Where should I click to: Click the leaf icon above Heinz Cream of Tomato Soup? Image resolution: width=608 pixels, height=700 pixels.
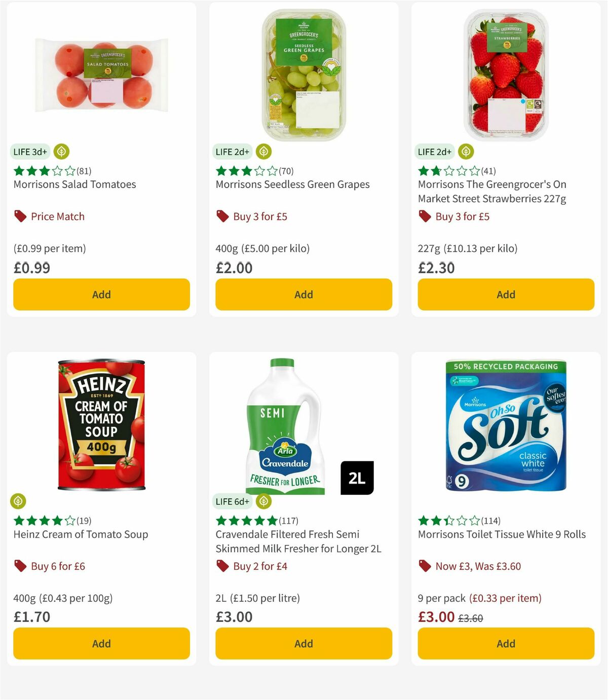pyautogui.click(x=18, y=501)
